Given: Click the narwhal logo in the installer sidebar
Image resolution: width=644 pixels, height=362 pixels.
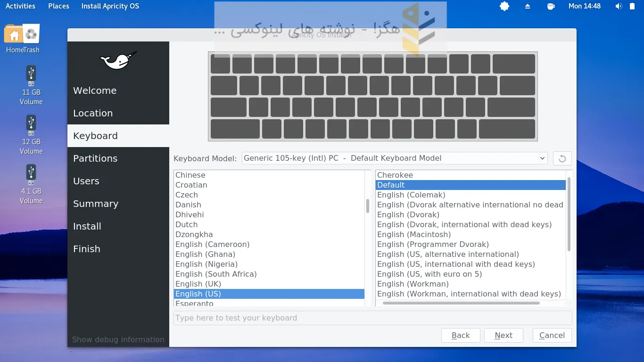Looking at the screenshot, I should tap(118, 60).
